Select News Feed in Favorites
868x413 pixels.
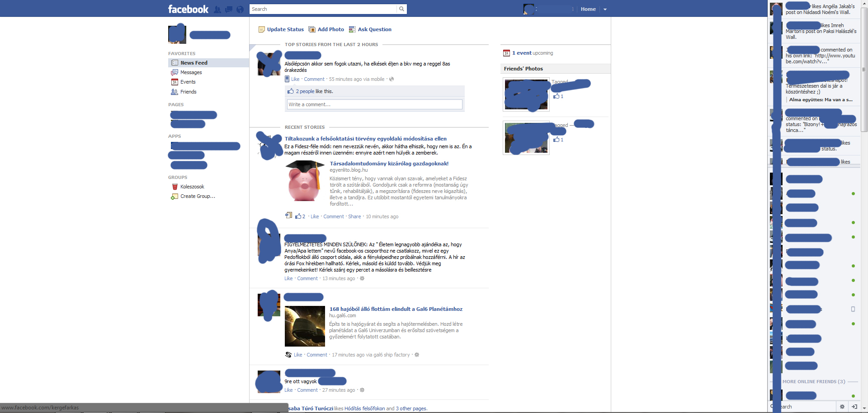(x=193, y=63)
